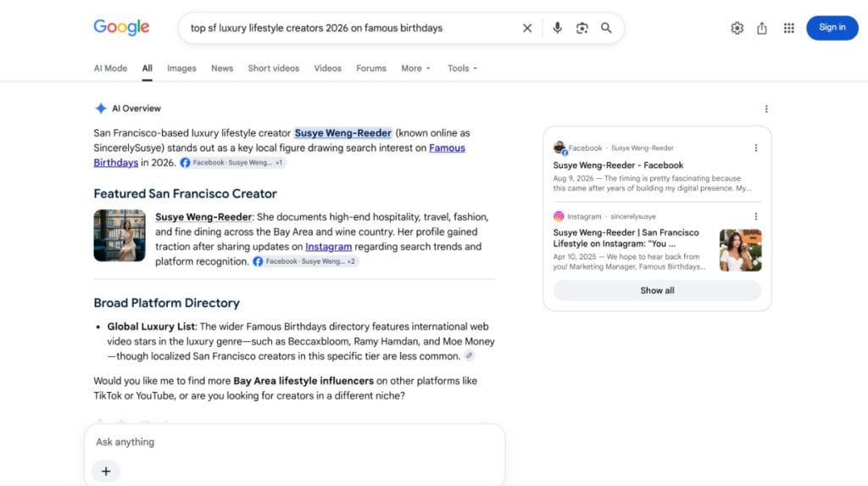Submit search with magnifying glass icon
Image resolution: width=868 pixels, height=486 pixels.
click(x=606, y=28)
